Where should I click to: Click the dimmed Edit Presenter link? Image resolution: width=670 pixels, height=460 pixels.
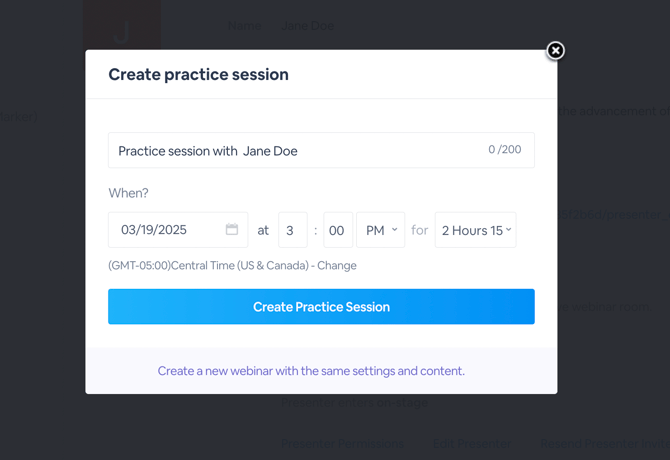(472, 444)
